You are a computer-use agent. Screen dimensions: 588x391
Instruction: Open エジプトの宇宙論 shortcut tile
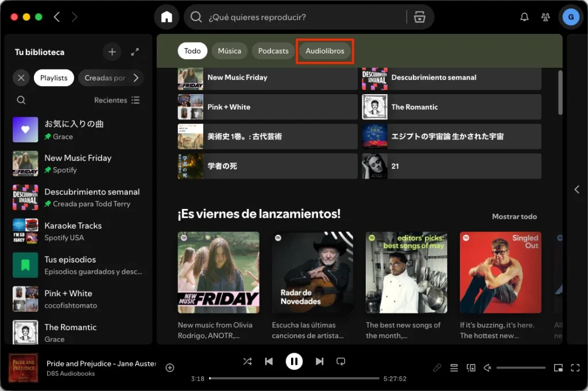(x=451, y=137)
